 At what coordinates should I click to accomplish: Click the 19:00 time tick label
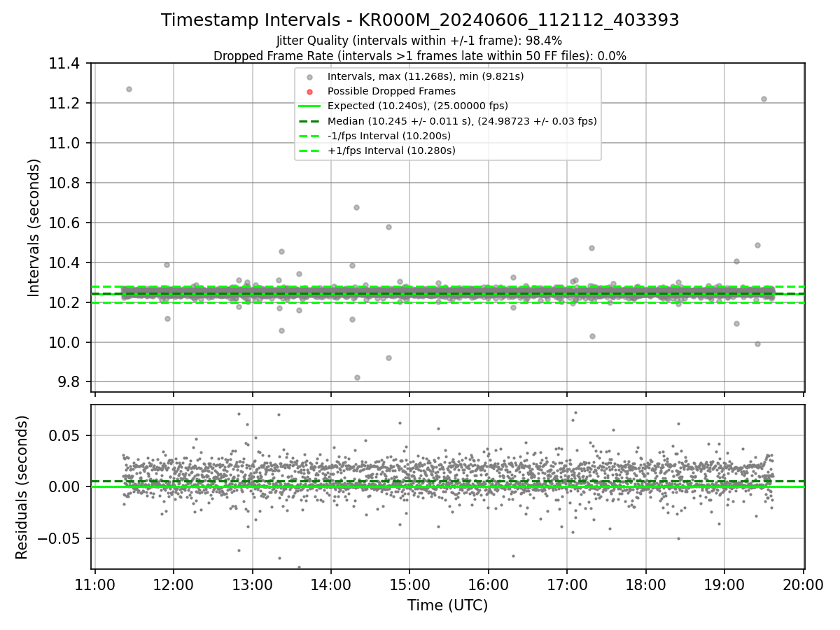724,584
